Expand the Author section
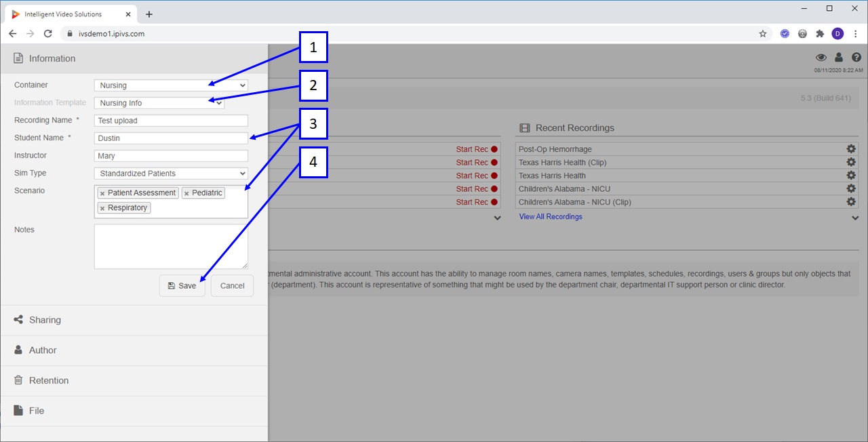The image size is (868, 442). click(x=134, y=350)
